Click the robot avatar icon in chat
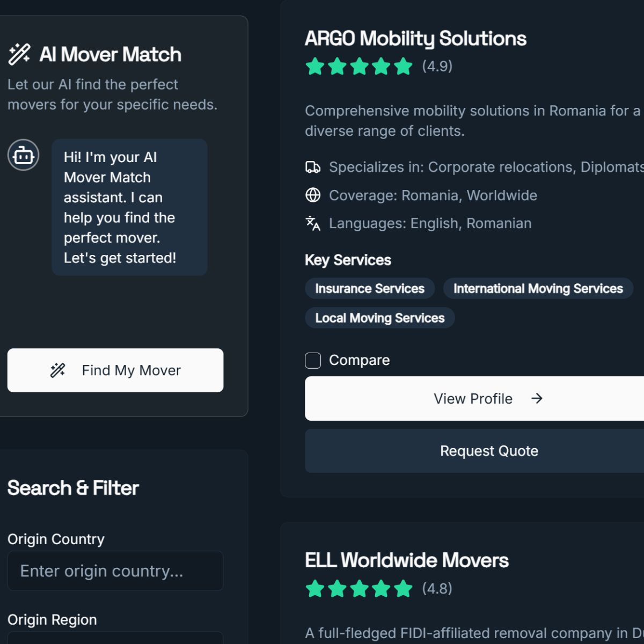This screenshot has width=644, height=644. pyautogui.click(x=23, y=155)
